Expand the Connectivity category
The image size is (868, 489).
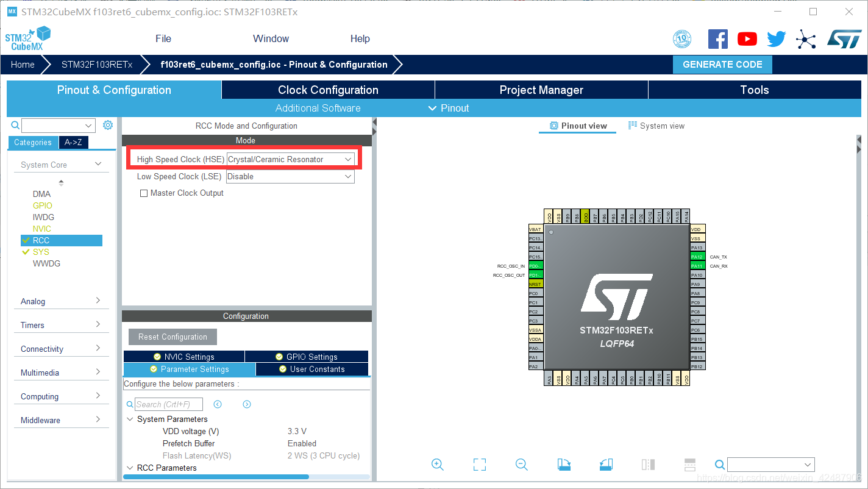pos(61,349)
